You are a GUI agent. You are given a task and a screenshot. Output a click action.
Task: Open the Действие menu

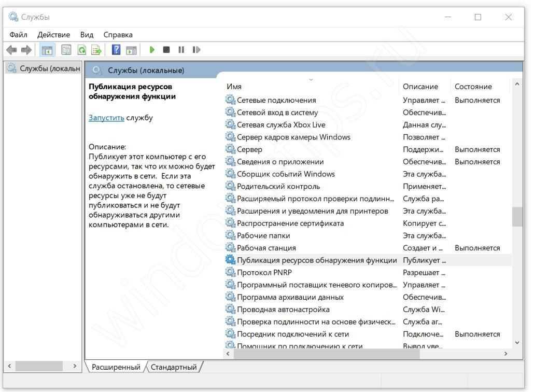[x=53, y=35]
